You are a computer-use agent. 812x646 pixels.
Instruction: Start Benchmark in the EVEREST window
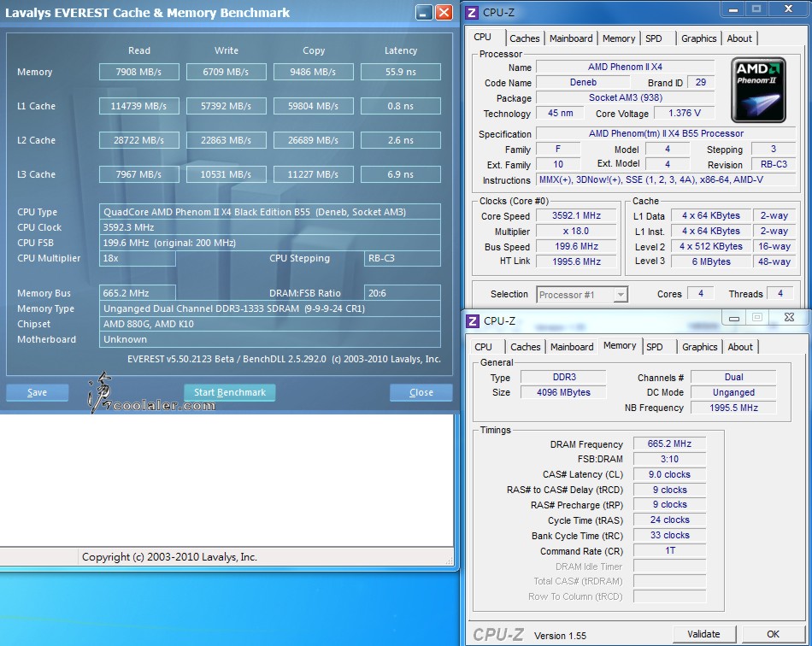230,392
